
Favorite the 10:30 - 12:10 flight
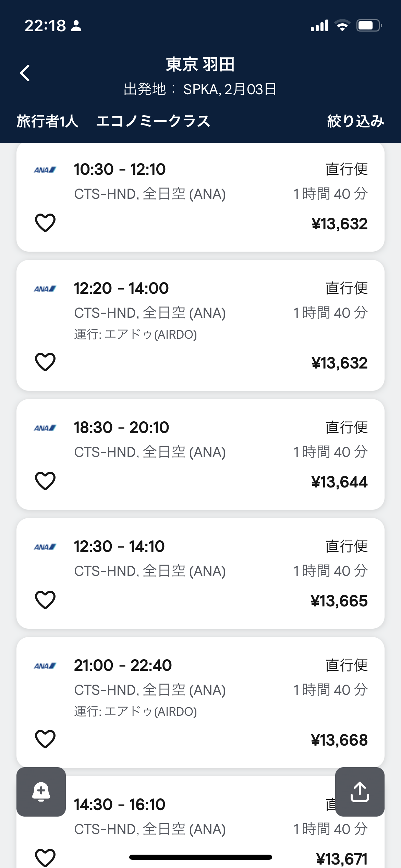[45, 222]
